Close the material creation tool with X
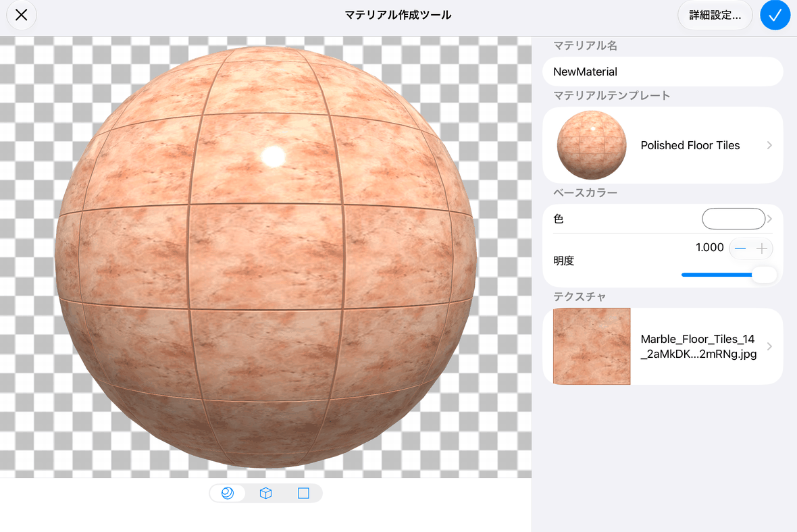The width and height of the screenshot is (797, 532). 22,16
